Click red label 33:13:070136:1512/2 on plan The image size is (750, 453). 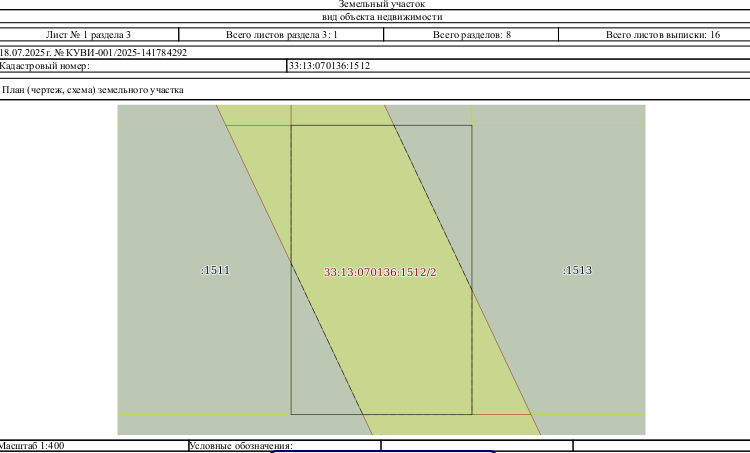[x=380, y=272]
